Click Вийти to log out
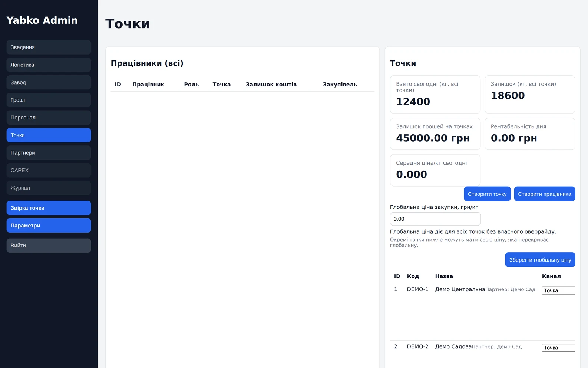The width and height of the screenshot is (588, 368). click(x=49, y=246)
